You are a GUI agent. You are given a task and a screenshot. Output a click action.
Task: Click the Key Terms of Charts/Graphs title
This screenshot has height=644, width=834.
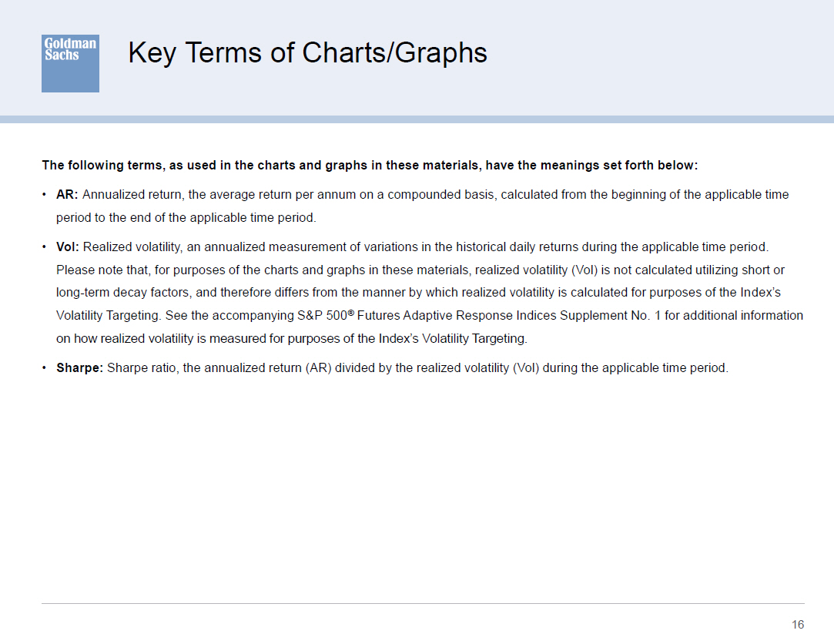tap(307, 53)
